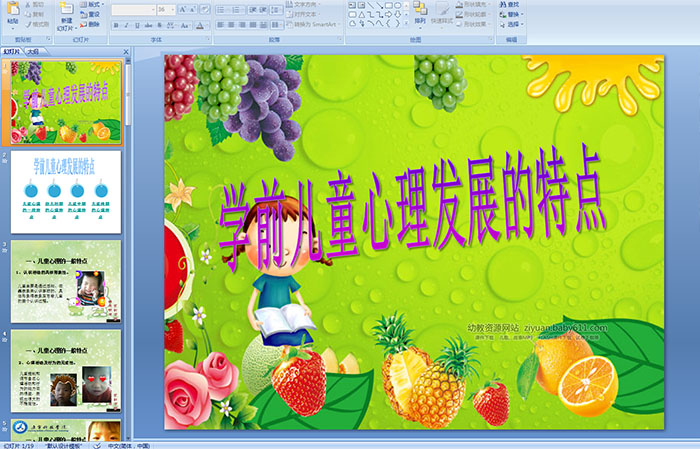The width and height of the screenshot is (700, 449).
Task: Open the font name combo box
Action: tap(133, 9)
